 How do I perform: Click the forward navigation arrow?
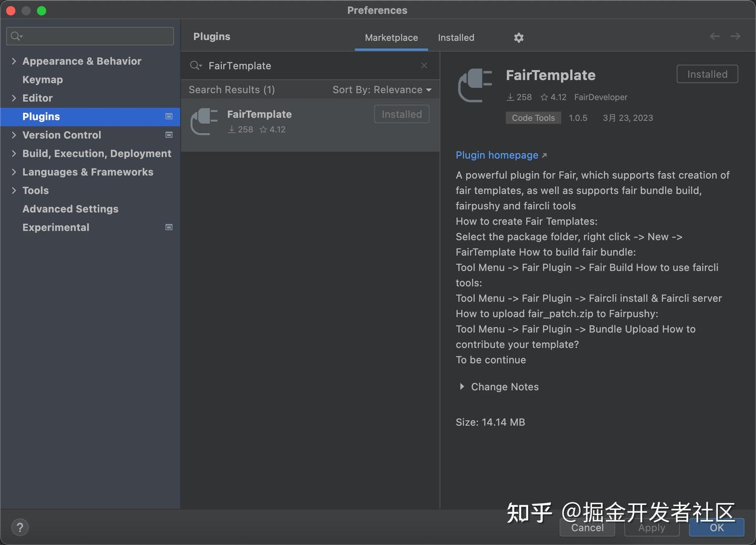[x=735, y=36]
